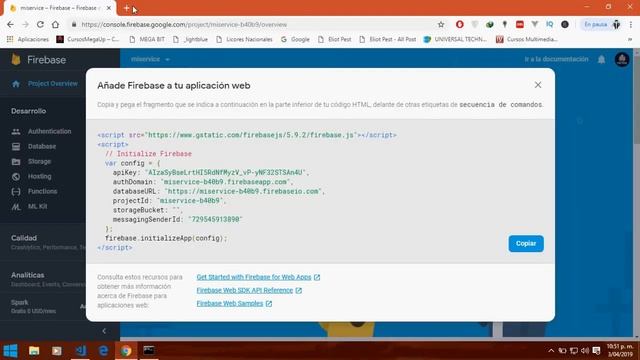Expand the Analíticas section
The image size is (640, 360).
28,275
